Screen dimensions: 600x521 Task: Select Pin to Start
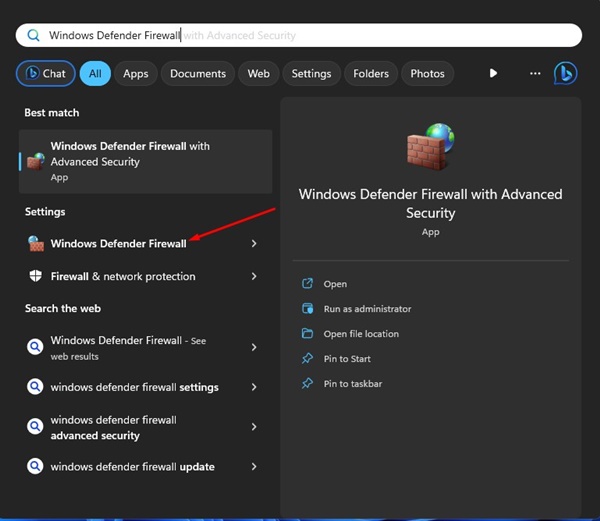347,359
